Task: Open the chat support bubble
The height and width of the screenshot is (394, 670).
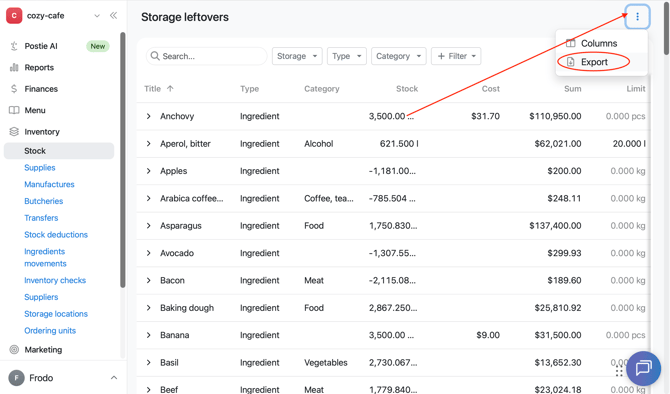Action: (x=644, y=368)
